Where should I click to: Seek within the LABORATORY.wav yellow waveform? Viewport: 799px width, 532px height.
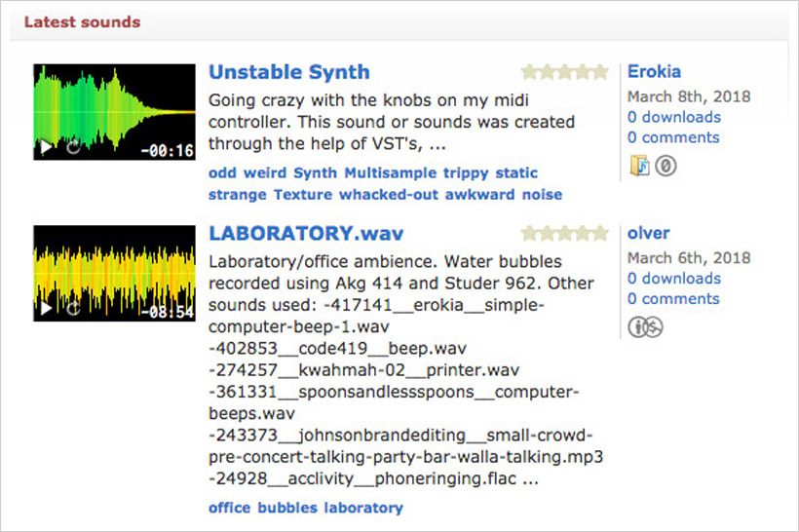click(114, 273)
